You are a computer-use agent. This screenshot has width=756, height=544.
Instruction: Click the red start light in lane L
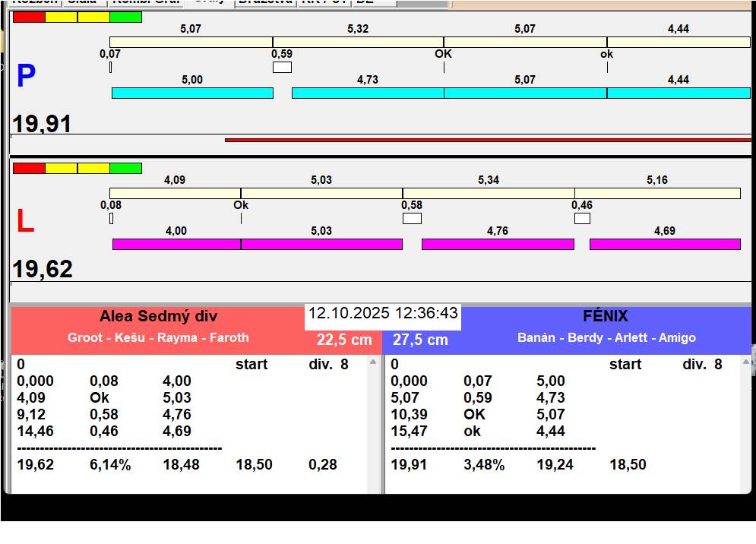tap(29, 169)
